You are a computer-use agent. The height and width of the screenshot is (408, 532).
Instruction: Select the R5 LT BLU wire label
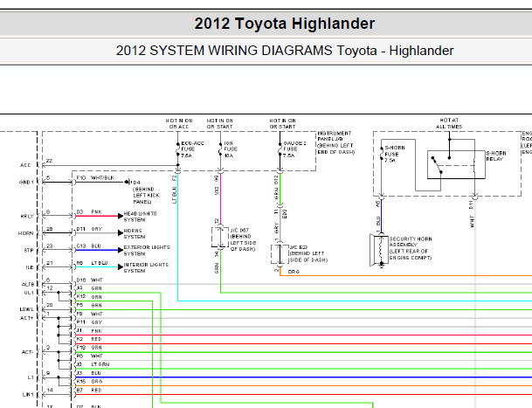[x=92, y=263]
